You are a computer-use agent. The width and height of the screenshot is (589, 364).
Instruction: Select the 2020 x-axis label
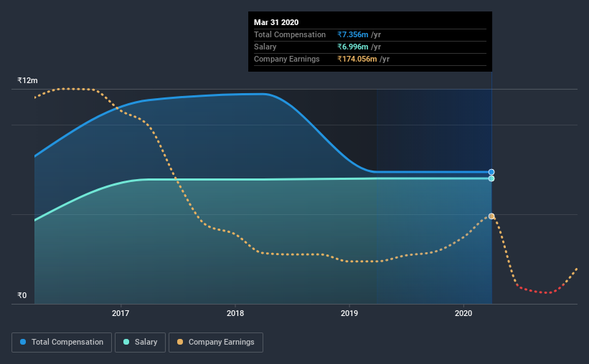pos(463,313)
